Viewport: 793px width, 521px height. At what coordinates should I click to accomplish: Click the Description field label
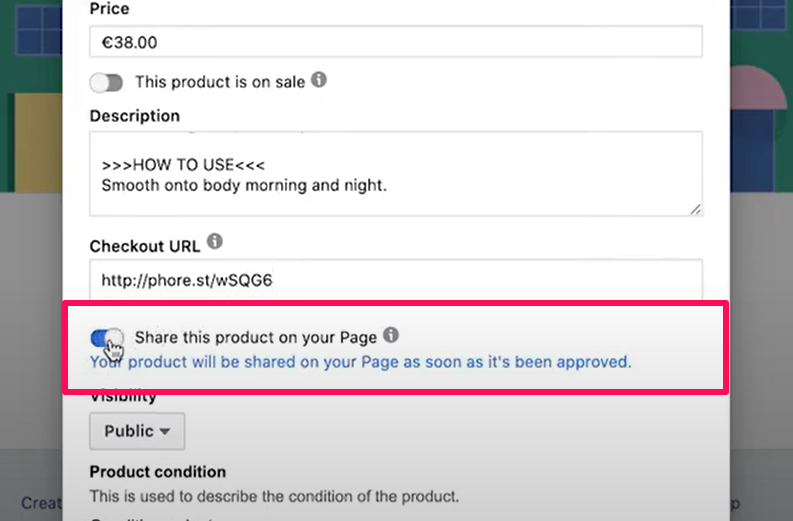[x=134, y=116]
